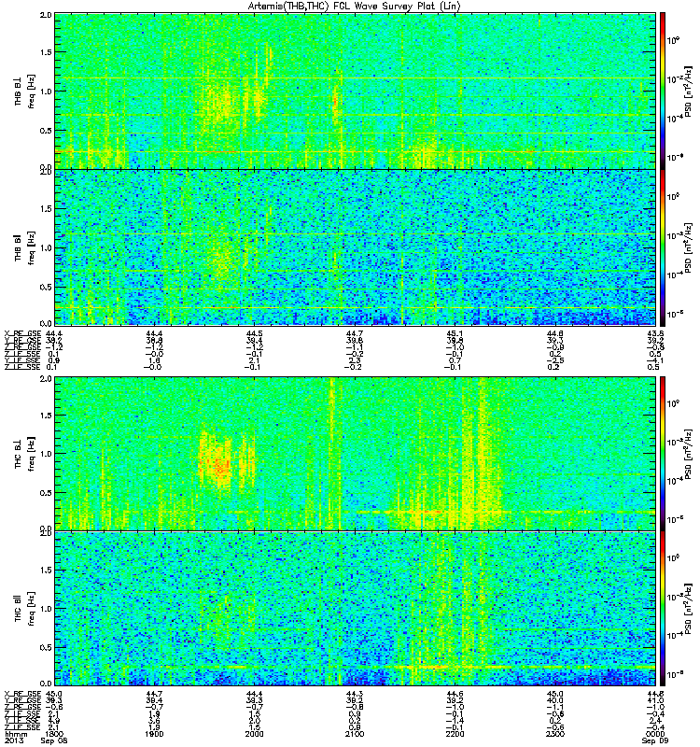
Task: Click the THC B⊥ panel PSD color bar
Action: click(x=663, y=454)
